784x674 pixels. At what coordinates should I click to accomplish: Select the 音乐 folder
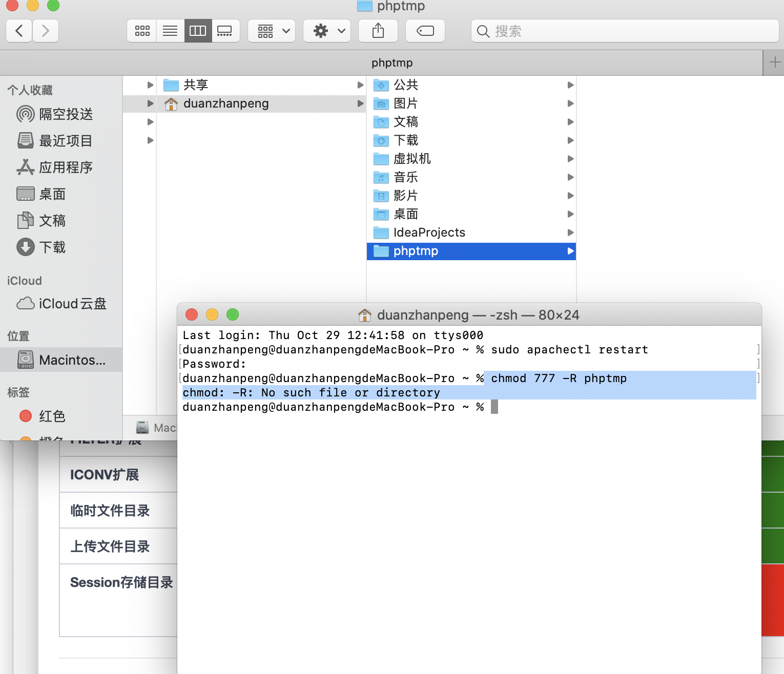471,177
